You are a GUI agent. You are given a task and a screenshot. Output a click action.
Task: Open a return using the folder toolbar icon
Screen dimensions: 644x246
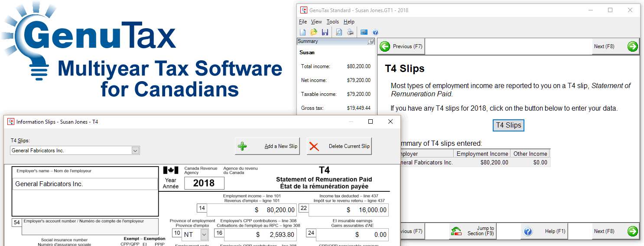pyautogui.click(x=314, y=32)
